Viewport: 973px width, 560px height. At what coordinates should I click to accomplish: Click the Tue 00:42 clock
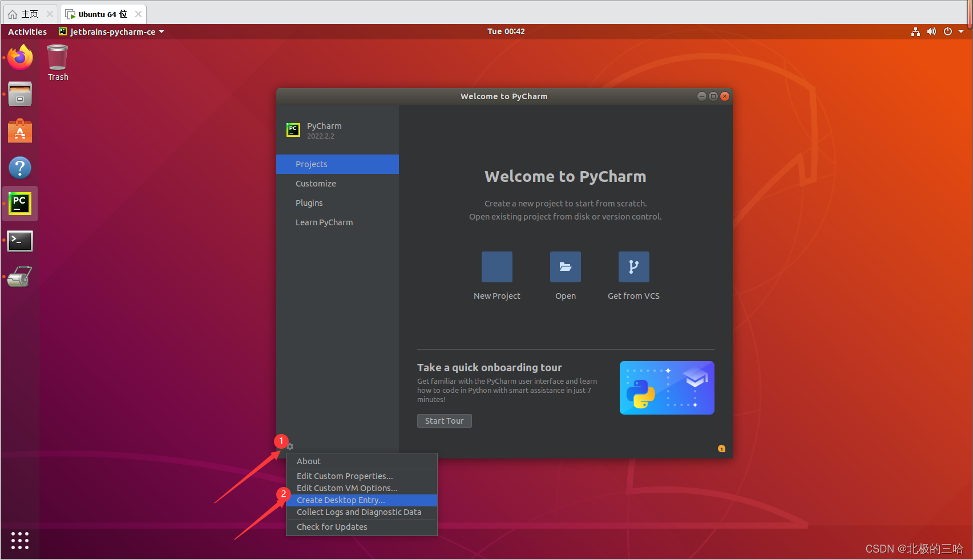tap(506, 32)
